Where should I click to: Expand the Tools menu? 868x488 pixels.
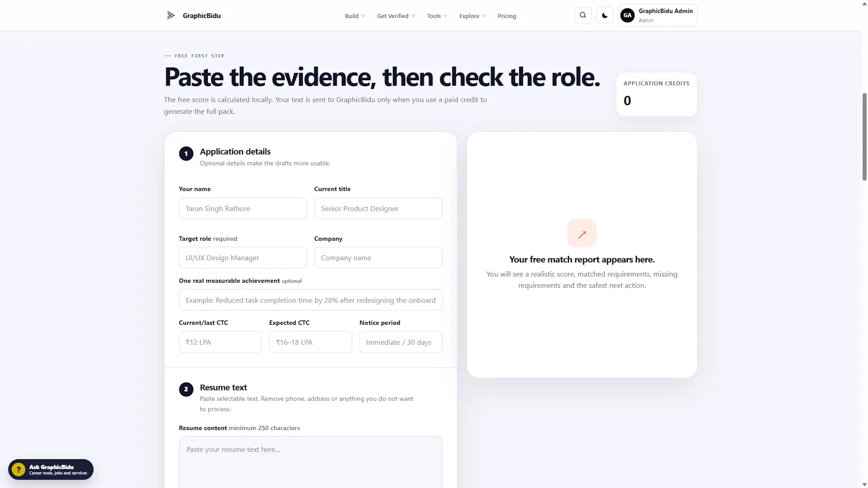(437, 16)
